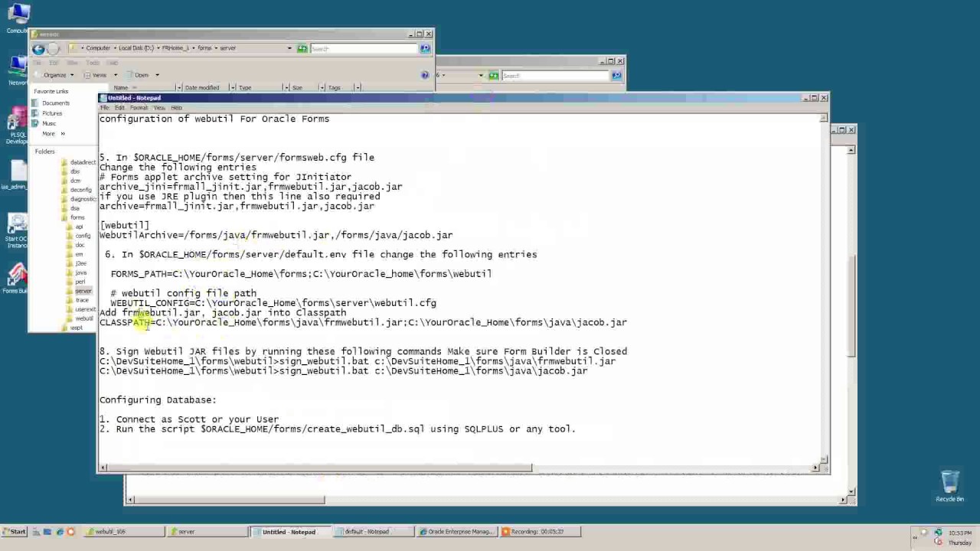Open the PLSQL Developer desktop shortcut

pos(17,126)
